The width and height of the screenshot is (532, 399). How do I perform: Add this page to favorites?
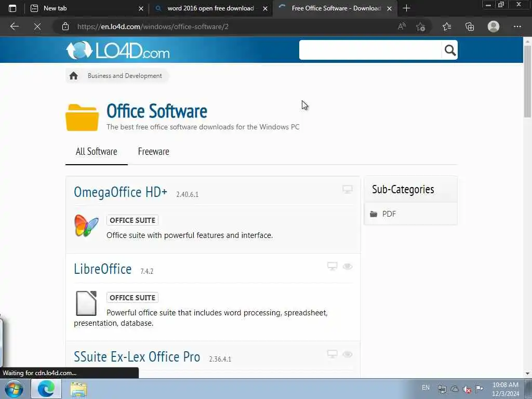pyautogui.click(x=421, y=26)
